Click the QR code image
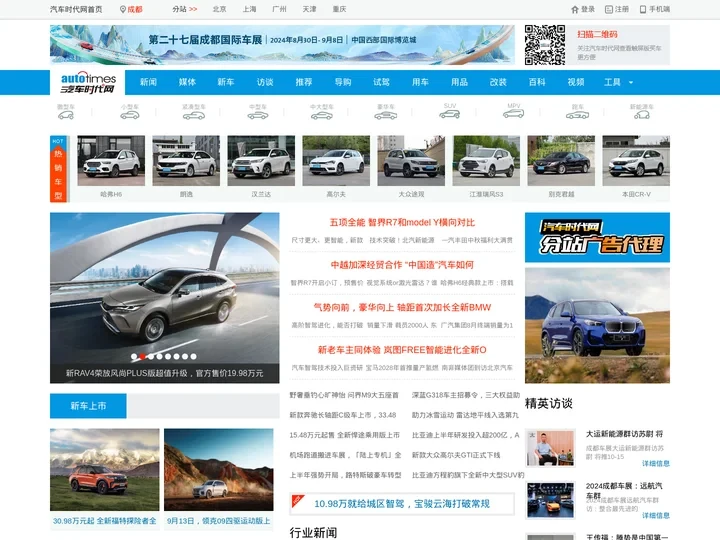 [x=545, y=45]
